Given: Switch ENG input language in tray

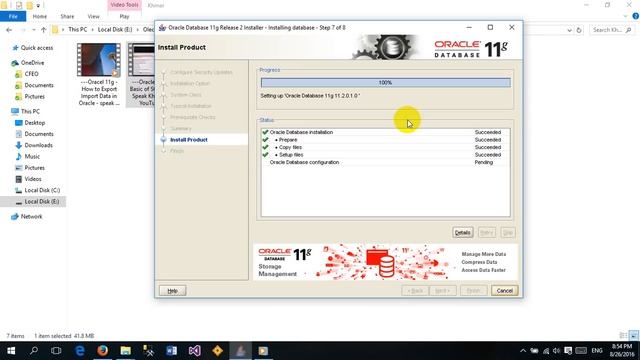Looking at the screenshot, I should 597,351.
